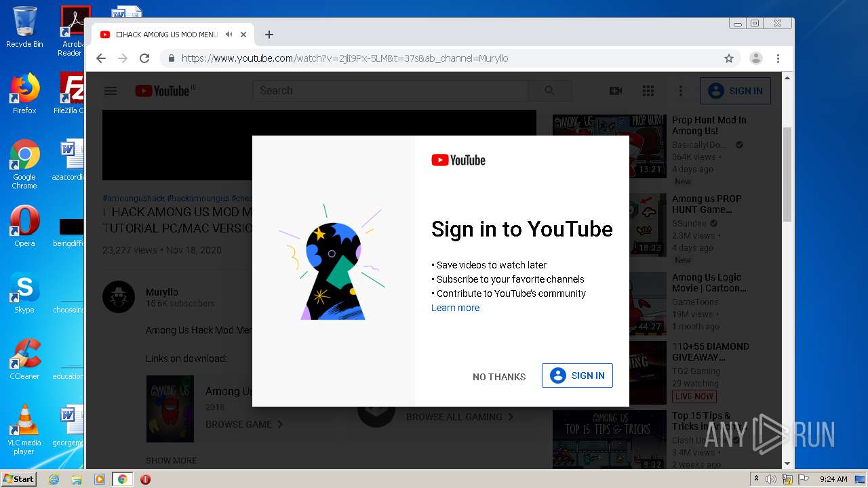868x488 pixels.
Task: Select VLC media player desktop shortcut
Action: 24,430
